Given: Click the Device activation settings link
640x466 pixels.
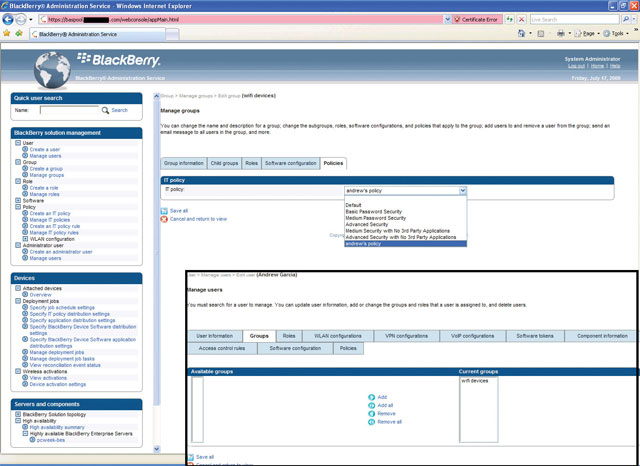Looking at the screenshot, I should click(x=58, y=384).
